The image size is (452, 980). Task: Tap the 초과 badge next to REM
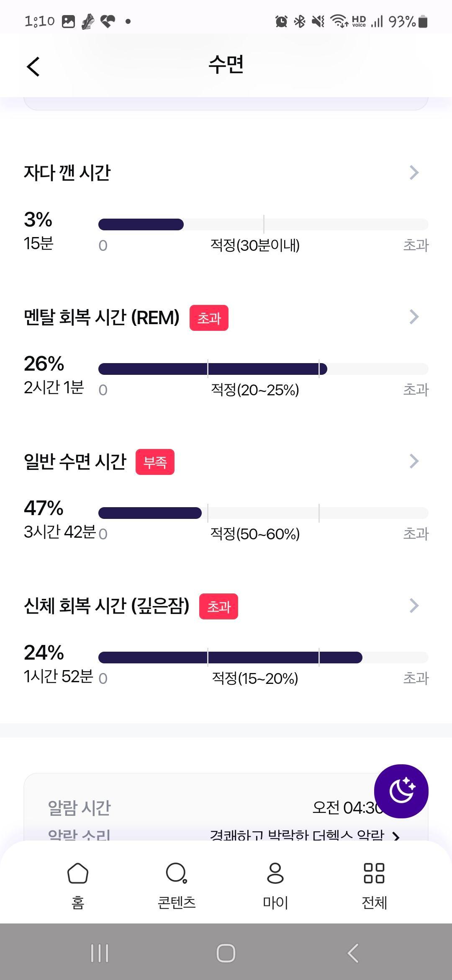[x=209, y=318]
